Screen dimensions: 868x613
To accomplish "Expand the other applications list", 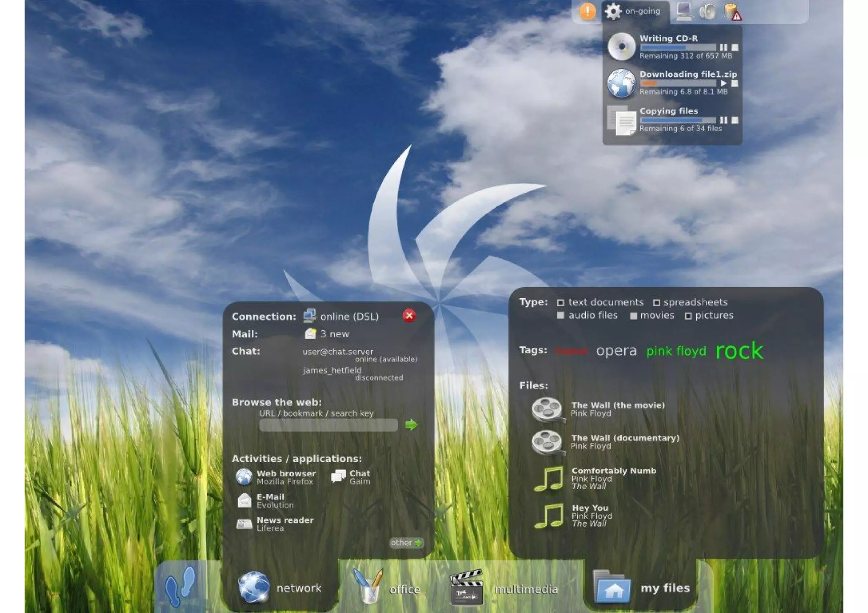I will tap(406, 543).
